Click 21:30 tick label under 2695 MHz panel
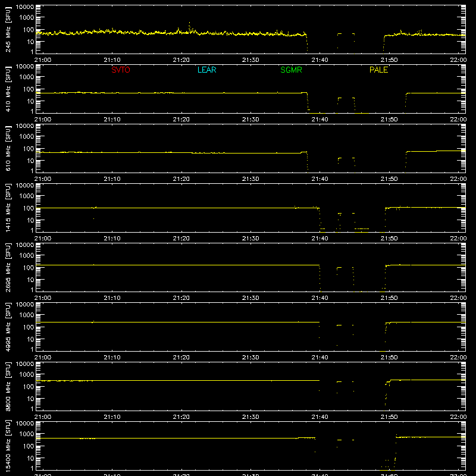 (x=250, y=298)
